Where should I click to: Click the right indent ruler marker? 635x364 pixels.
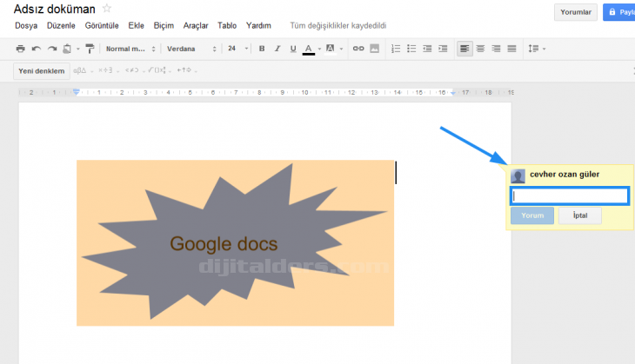452,93
